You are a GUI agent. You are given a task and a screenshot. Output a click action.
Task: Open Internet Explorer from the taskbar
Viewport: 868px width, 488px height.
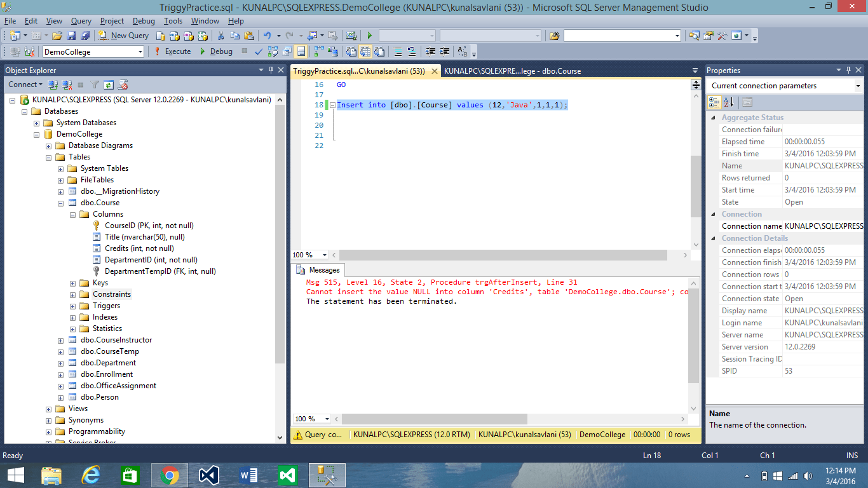coord(91,475)
